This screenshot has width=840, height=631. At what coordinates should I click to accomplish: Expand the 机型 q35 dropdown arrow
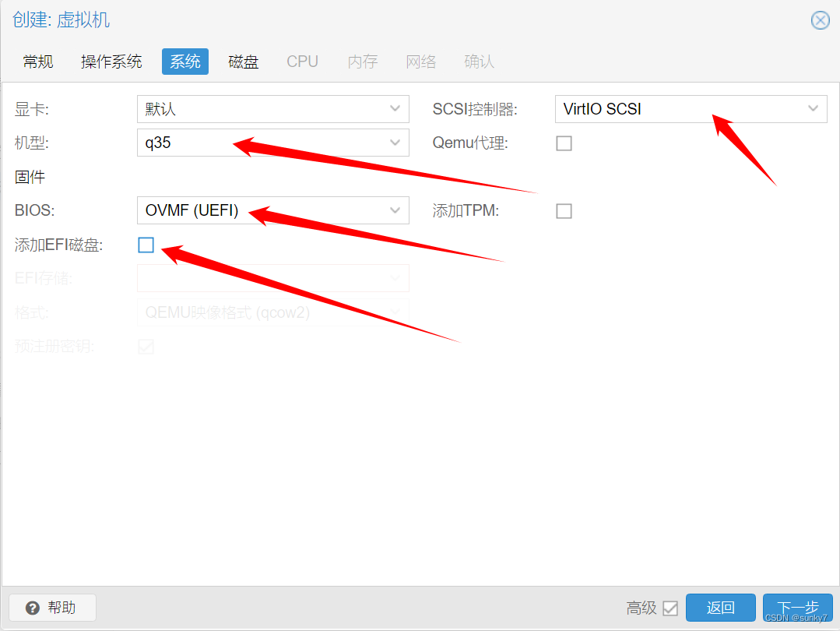[395, 143]
